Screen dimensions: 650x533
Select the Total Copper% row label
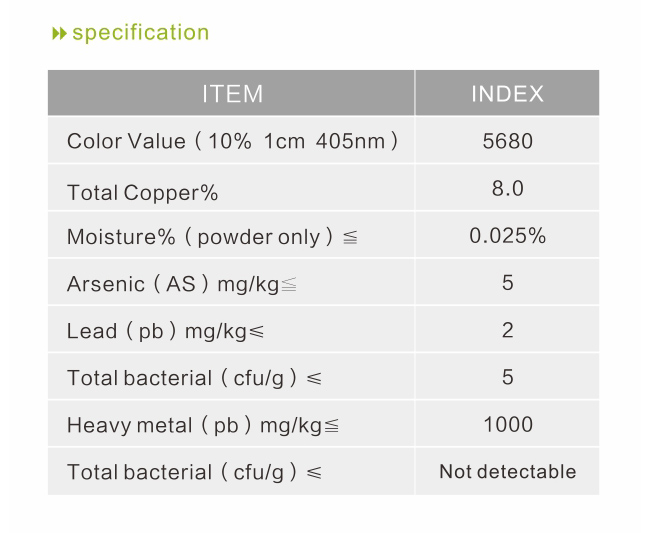tap(142, 193)
